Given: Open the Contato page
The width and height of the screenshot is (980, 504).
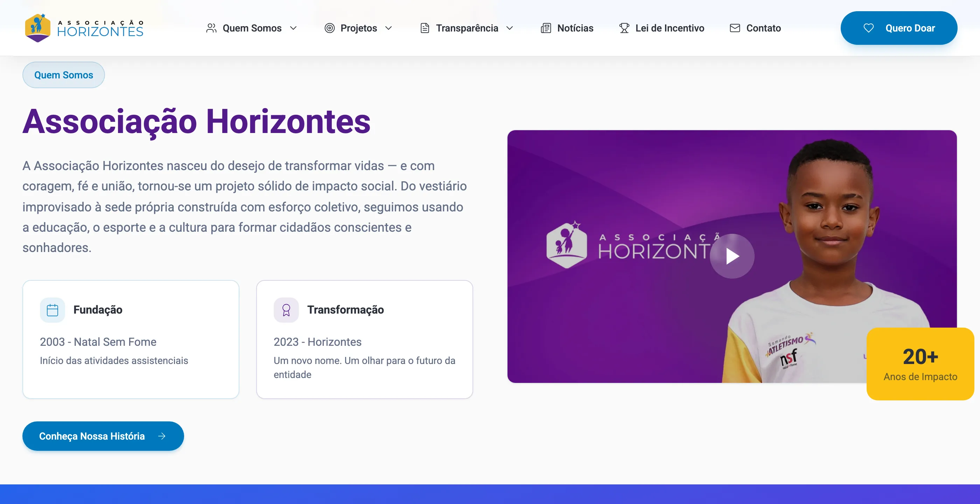Looking at the screenshot, I should [755, 28].
